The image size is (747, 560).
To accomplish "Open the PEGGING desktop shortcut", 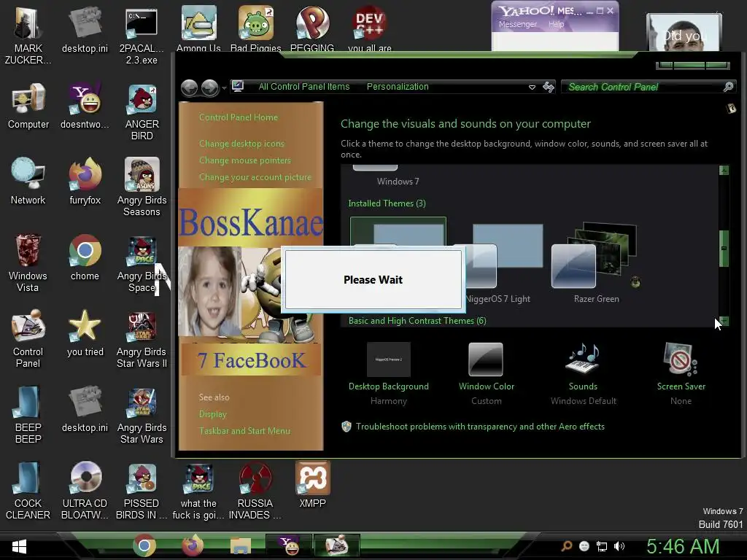I will coord(312,28).
